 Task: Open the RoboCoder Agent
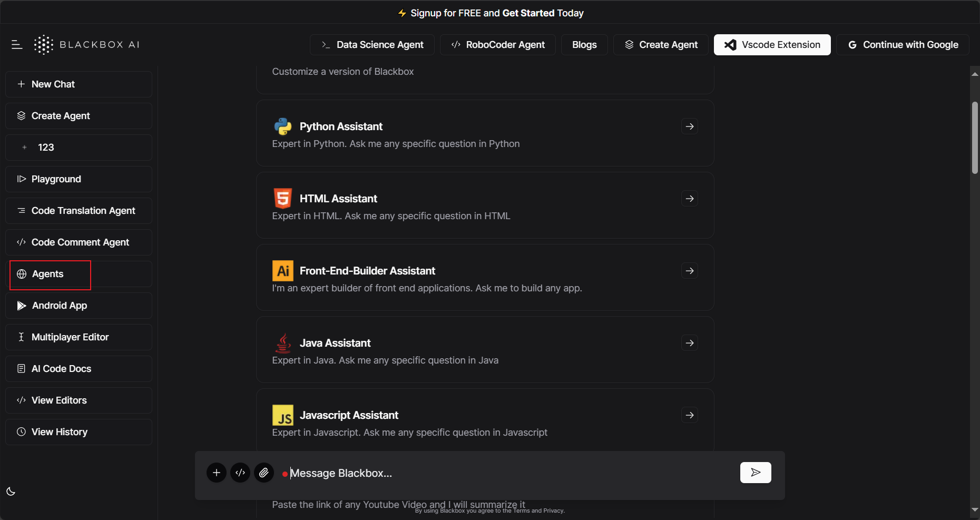point(497,45)
